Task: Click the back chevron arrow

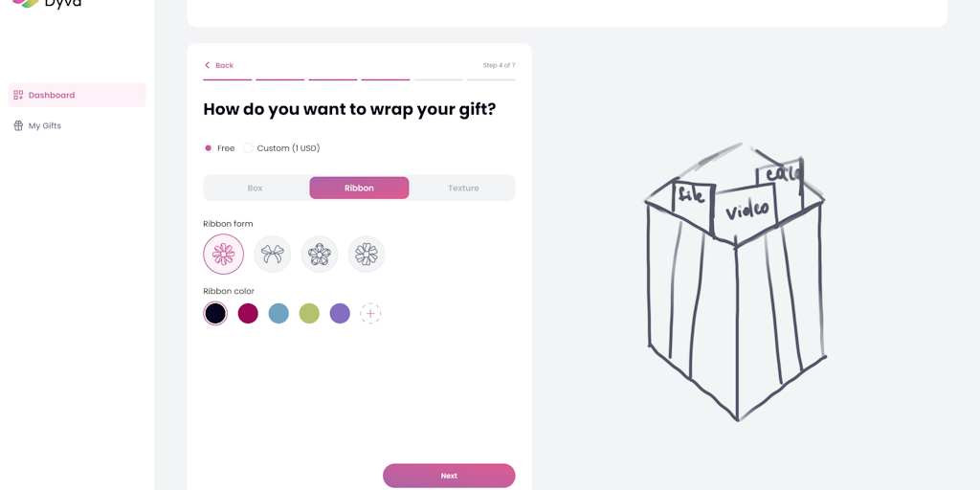Action: click(207, 65)
